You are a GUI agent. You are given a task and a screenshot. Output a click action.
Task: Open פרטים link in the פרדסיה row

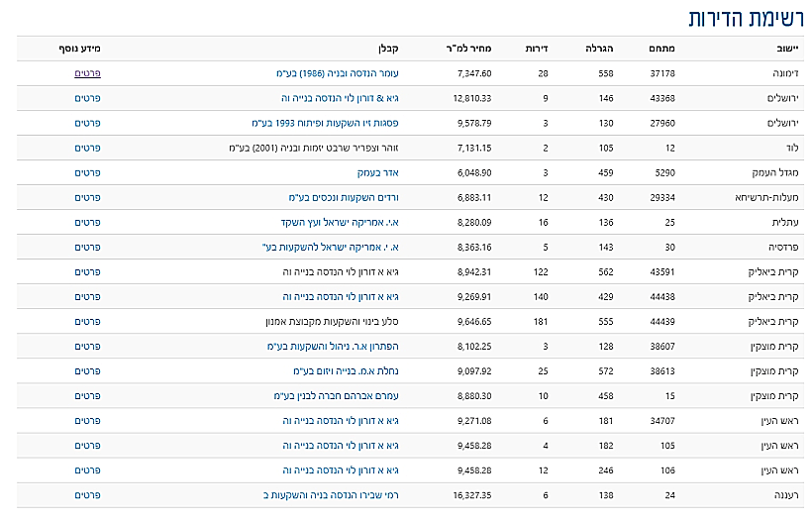[88, 247]
